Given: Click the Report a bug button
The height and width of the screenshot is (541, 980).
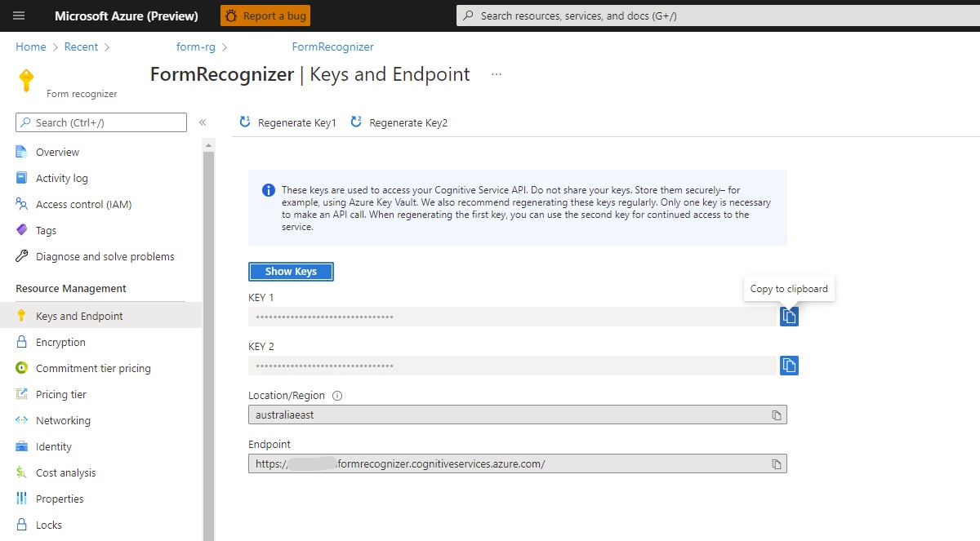Looking at the screenshot, I should pos(265,16).
